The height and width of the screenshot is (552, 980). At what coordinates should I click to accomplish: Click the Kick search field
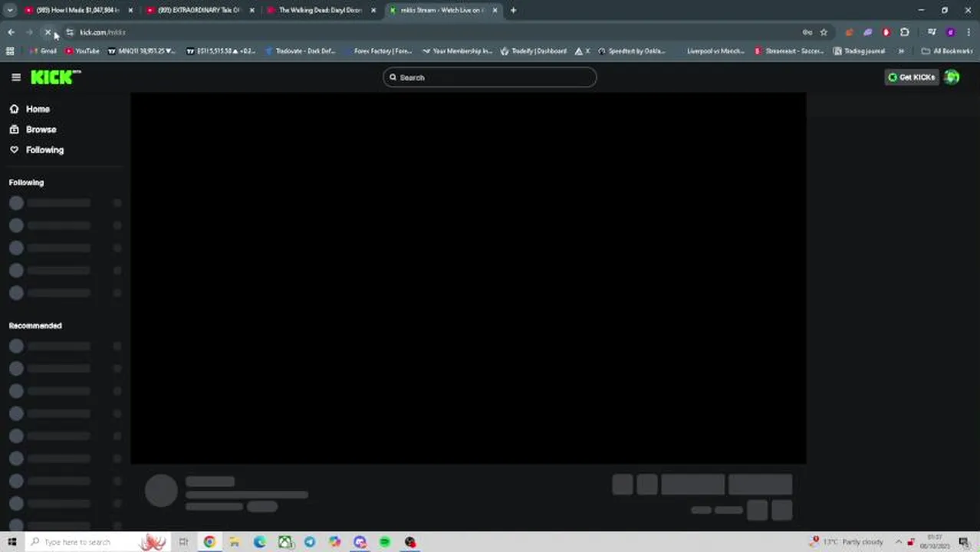pos(490,77)
